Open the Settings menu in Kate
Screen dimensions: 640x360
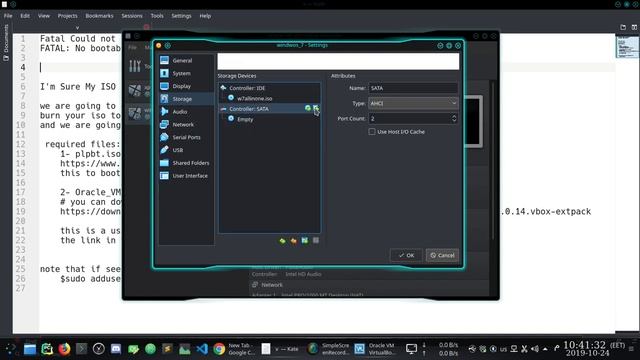tap(181, 16)
